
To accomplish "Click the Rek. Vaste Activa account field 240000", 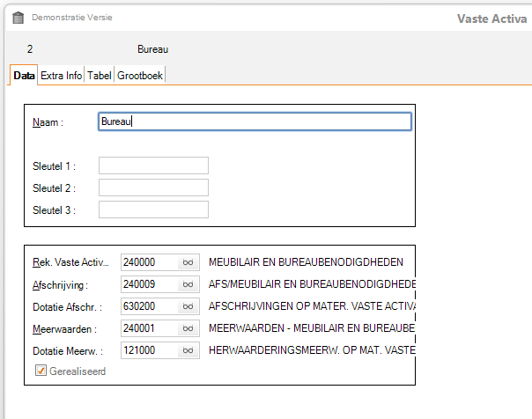I will [148, 262].
